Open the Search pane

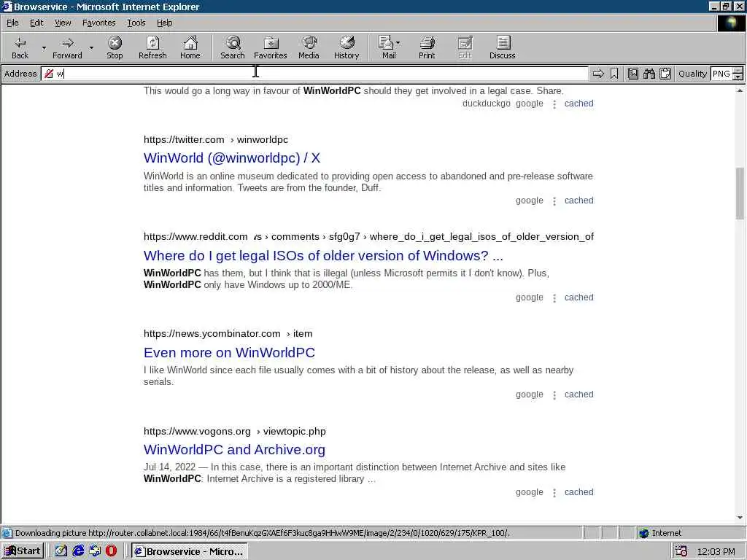[x=233, y=47]
